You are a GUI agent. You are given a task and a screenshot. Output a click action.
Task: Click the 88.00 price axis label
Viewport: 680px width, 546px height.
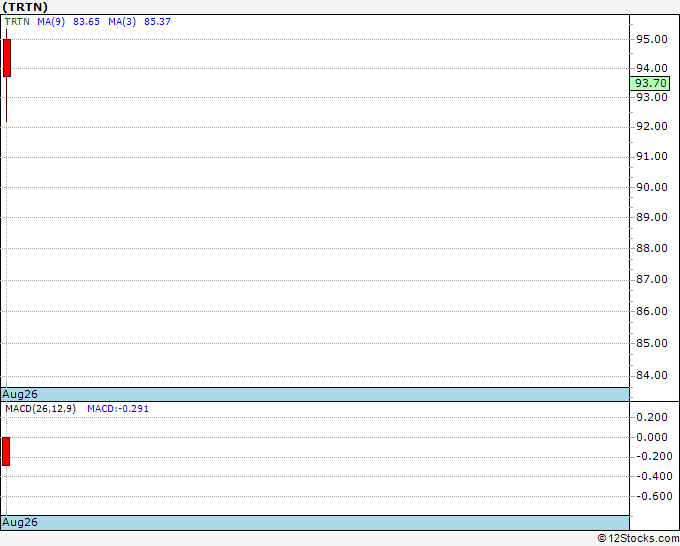pyautogui.click(x=651, y=248)
